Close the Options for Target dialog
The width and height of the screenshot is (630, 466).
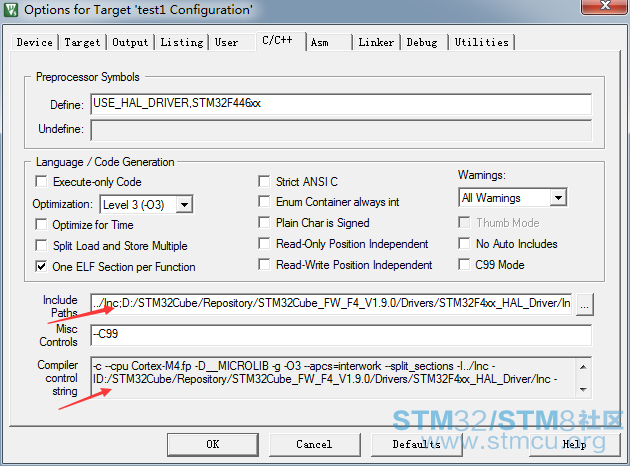[605, 6]
